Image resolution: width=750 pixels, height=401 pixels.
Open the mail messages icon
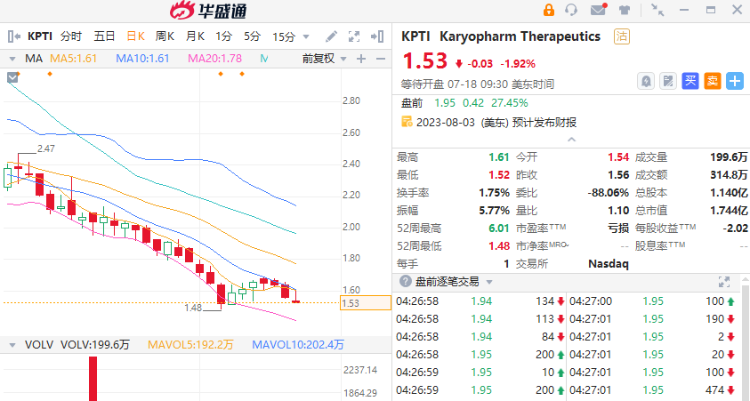(598, 10)
